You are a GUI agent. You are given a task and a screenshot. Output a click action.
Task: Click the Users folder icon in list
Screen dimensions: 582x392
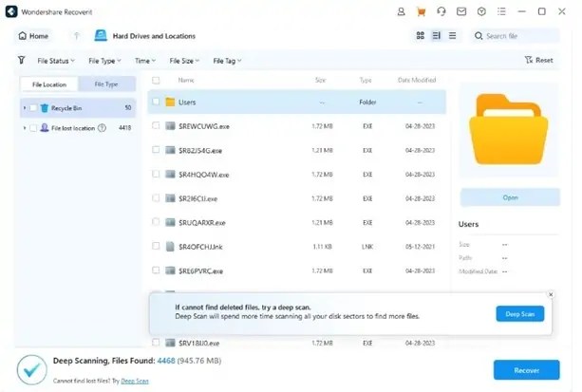click(x=170, y=102)
